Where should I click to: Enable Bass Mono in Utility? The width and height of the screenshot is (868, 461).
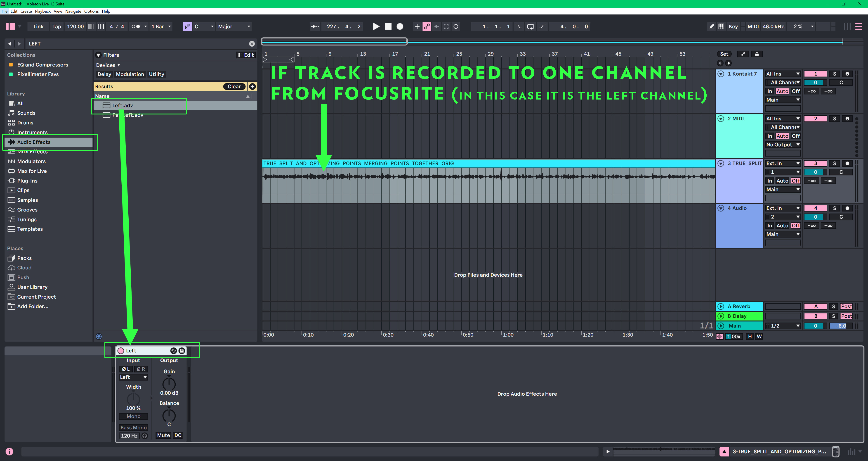[x=133, y=427]
